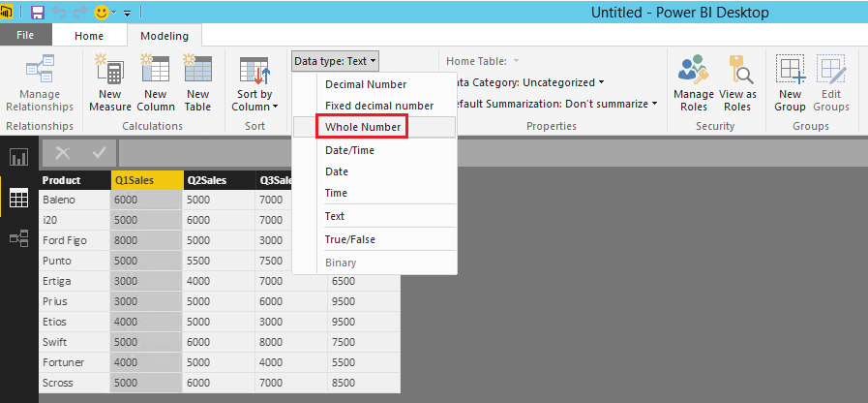Choose Fixed decimal number data type
The image size is (868, 403).
(x=379, y=106)
